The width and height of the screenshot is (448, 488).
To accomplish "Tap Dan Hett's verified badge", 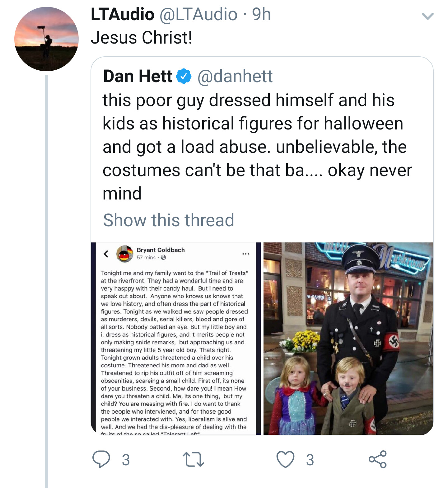I will pyautogui.click(x=184, y=76).
